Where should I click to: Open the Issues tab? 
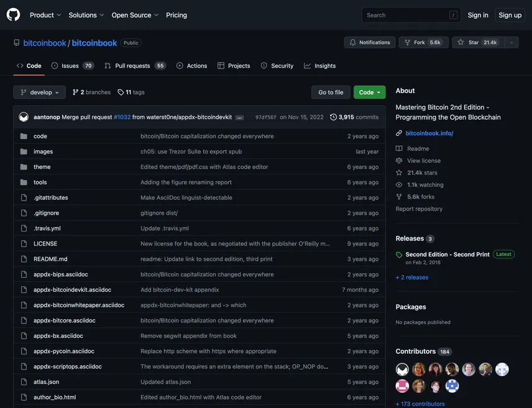click(73, 66)
